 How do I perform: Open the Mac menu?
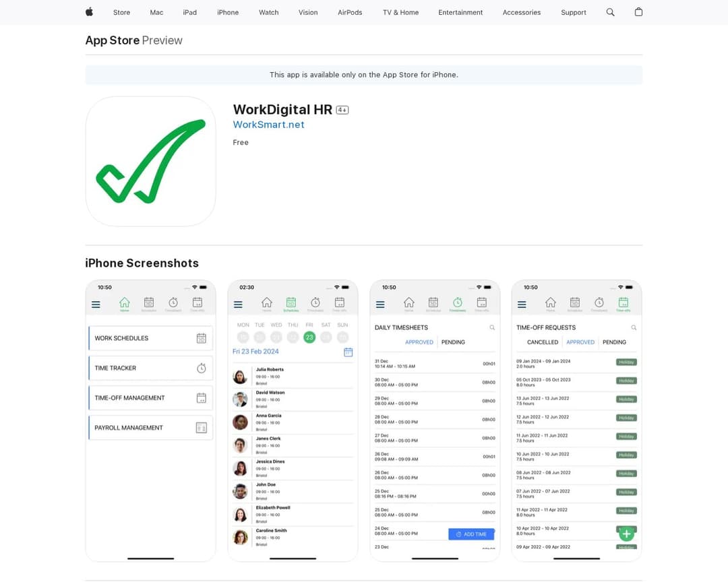tap(156, 13)
